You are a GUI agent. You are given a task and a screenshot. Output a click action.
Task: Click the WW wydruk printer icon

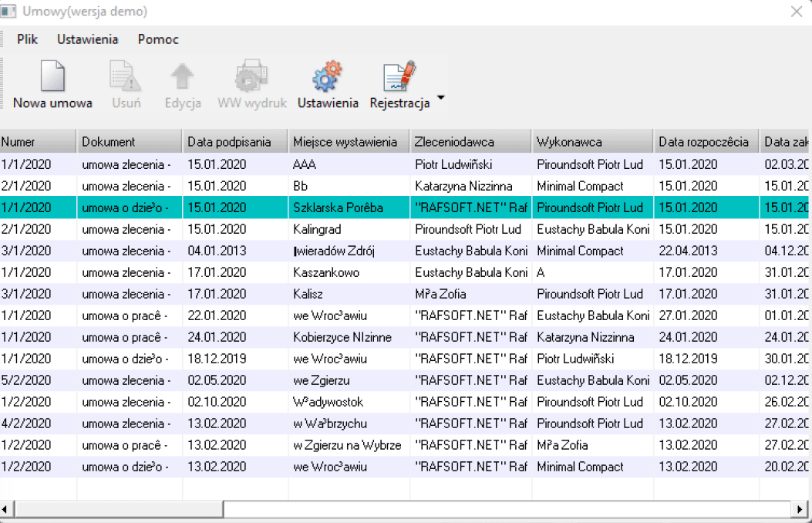point(251,77)
